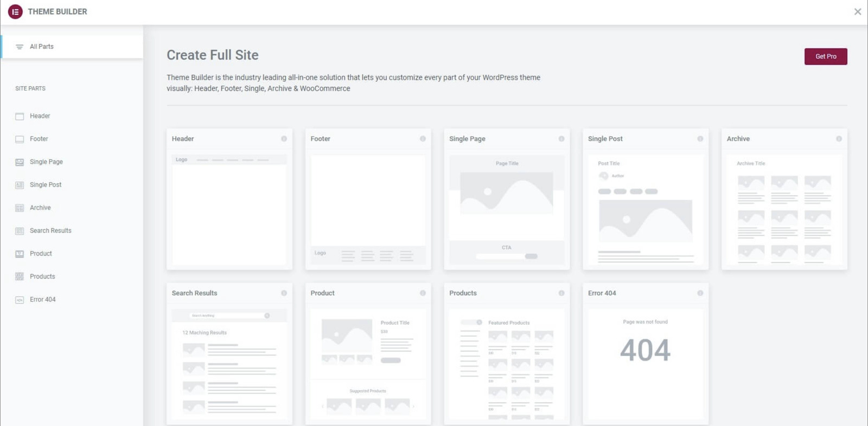The image size is (868, 426).
Task: Open the Footer template preview thumbnail
Action: pos(368,210)
